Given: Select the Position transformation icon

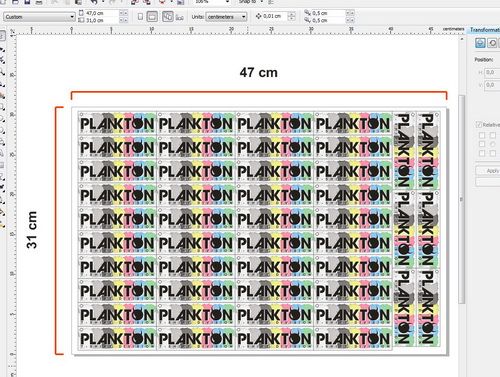Looking at the screenshot, I should 480,43.
